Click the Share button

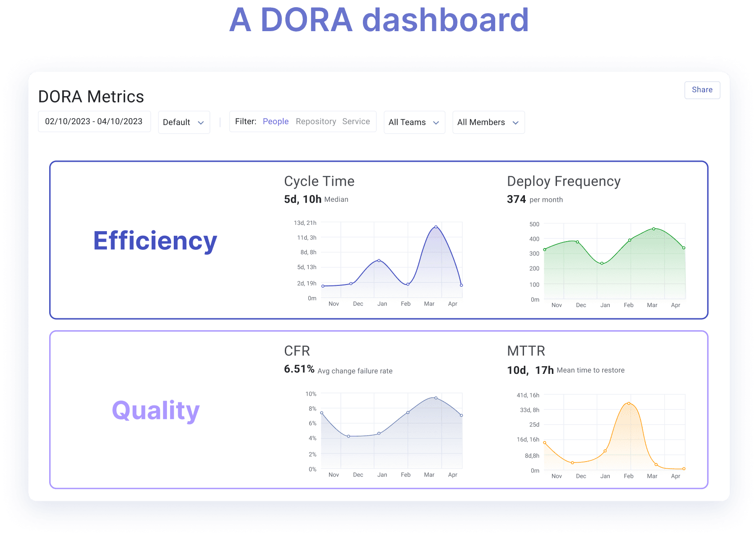[702, 90]
